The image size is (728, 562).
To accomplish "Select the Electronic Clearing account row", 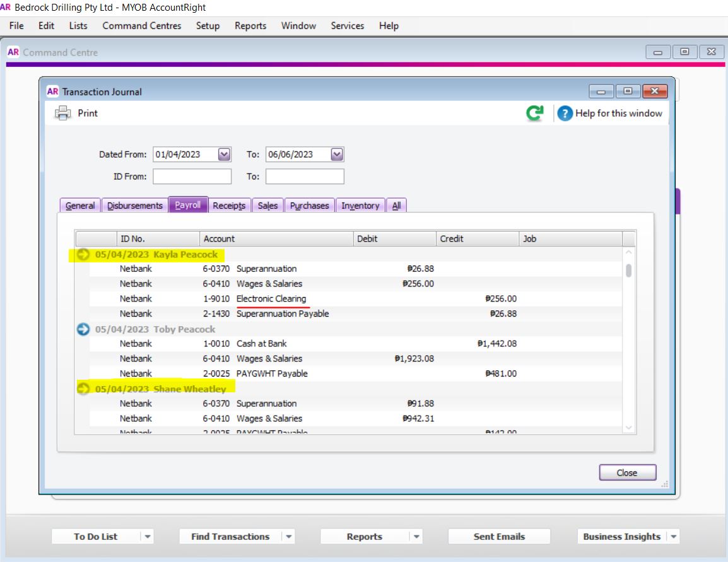I will (356, 298).
